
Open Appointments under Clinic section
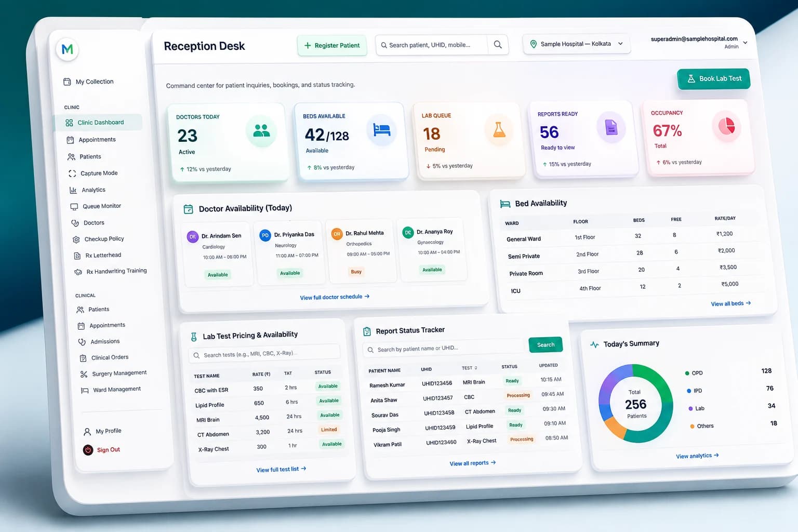[98, 140]
